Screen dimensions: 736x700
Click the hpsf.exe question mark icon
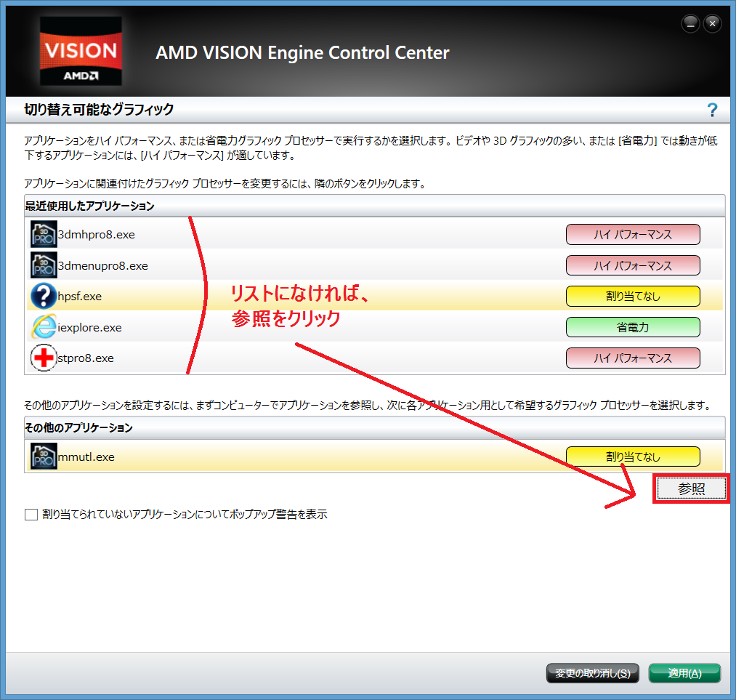44,297
